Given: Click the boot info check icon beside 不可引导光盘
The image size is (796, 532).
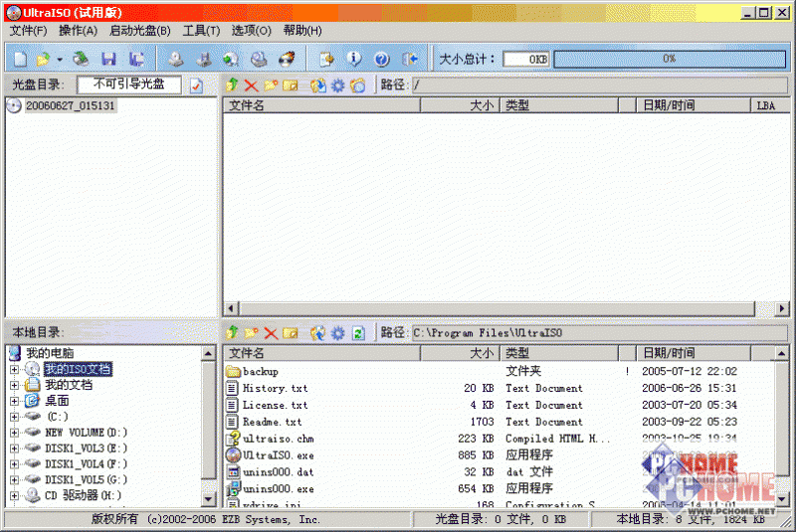Looking at the screenshot, I should coord(196,86).
